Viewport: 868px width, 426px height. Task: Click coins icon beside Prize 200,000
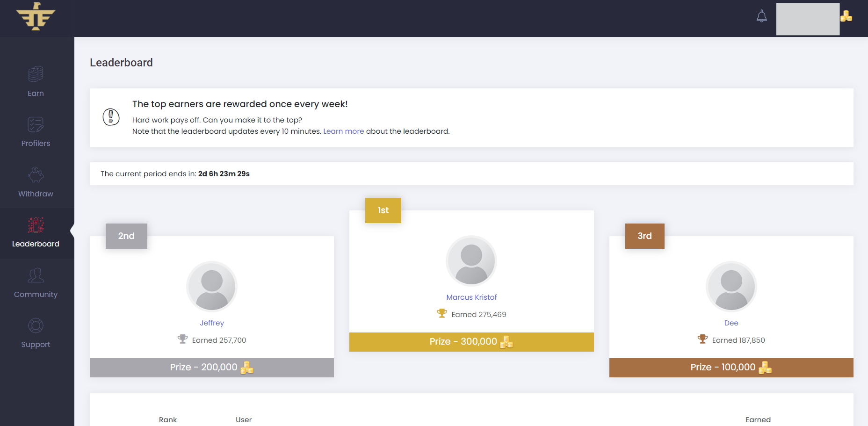point(247,368)
